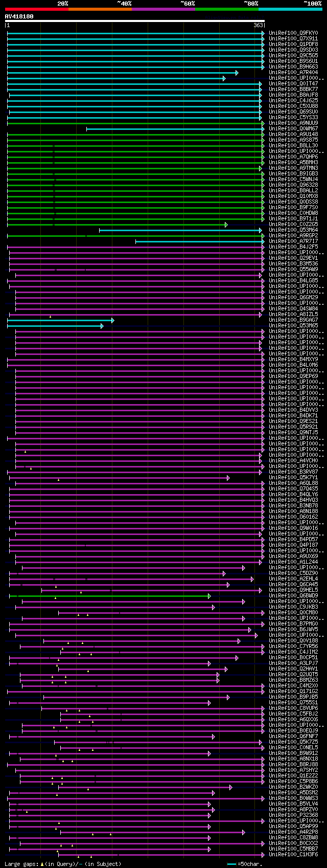This screenshot has height=868, width=327.
Task: Select the UniRef100_O60162 label
Action: tap(293, 517)
